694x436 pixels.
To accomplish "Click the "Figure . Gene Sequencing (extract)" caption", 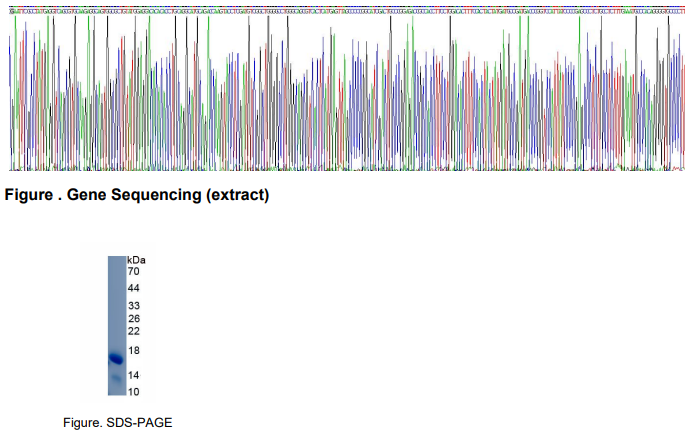I will coord(137,195).
